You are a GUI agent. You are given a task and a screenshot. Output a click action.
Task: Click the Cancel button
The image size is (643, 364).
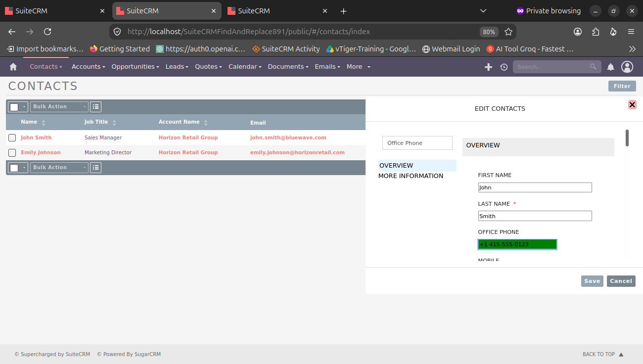click(x=621, y=281)
